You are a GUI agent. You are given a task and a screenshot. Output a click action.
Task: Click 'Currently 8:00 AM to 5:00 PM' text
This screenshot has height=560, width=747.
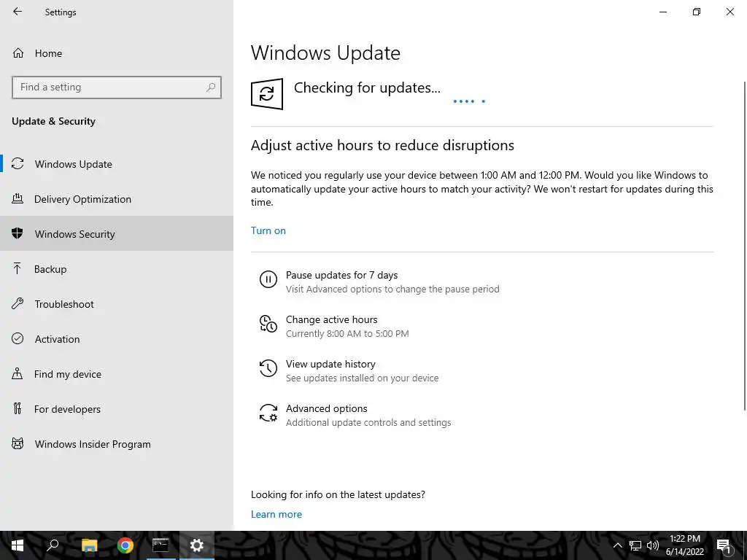pos(347,333)
